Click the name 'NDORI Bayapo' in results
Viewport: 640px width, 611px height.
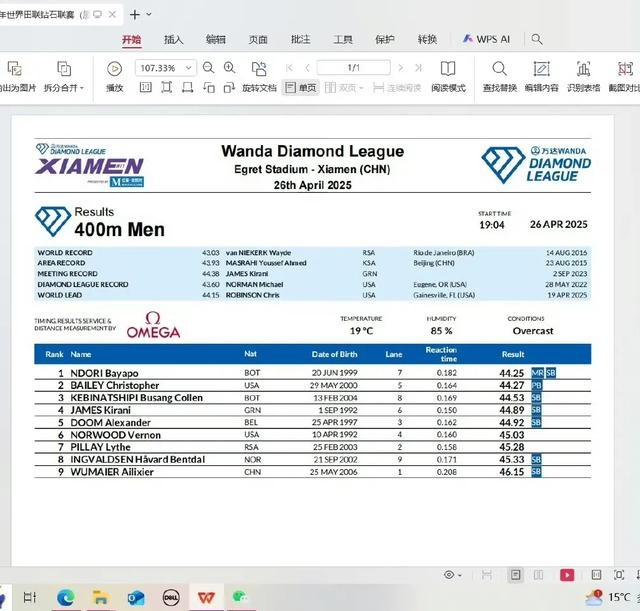(104, 373)
